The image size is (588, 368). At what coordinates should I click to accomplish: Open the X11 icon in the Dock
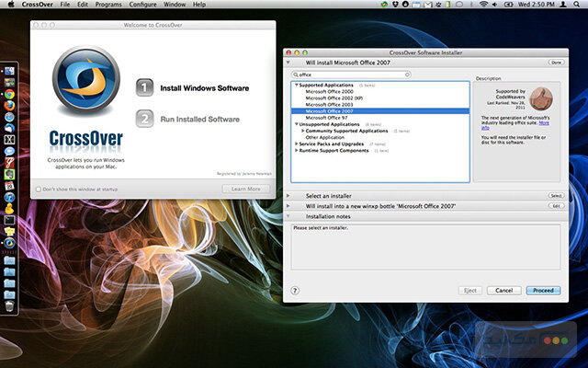click(x=9, y=140)
